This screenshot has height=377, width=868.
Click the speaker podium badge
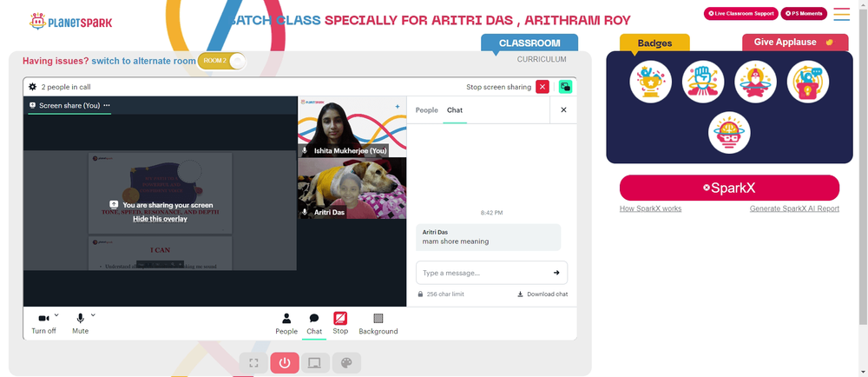[807, 82]
